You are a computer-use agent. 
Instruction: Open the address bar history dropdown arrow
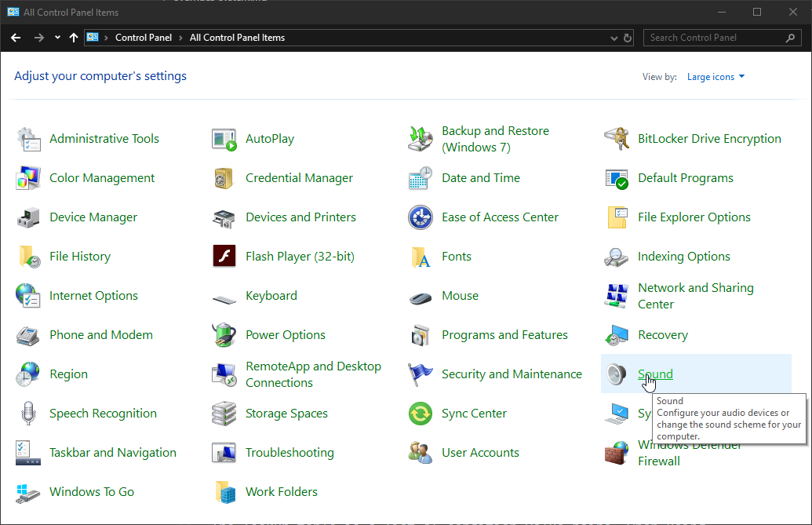(x=614, y=38)
